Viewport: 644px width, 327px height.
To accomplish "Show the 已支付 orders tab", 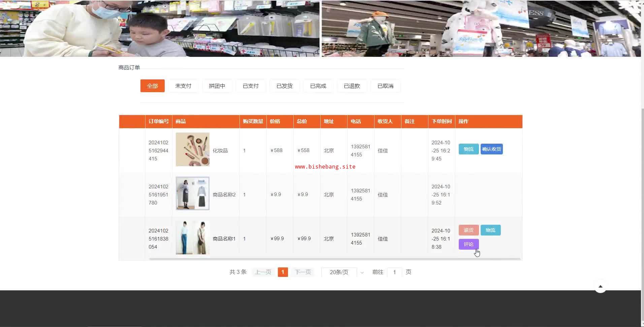I will 251,86.
